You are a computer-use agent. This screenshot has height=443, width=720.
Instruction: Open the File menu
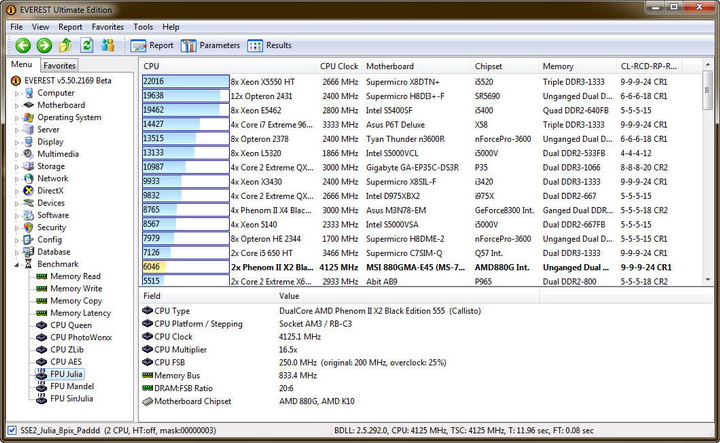(x=17, y=27)
